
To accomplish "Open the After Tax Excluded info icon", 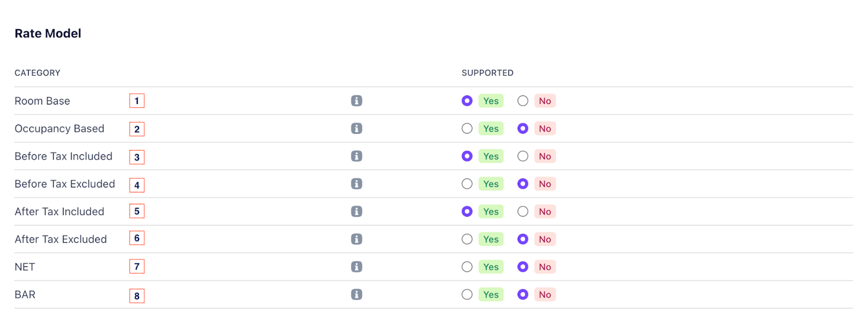I will 356,239.
